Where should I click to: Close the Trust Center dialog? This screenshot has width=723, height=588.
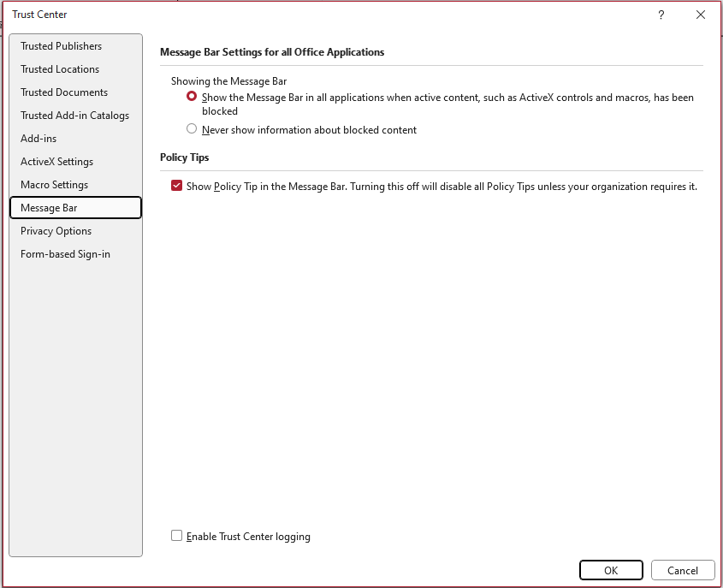tap(701, 15)
